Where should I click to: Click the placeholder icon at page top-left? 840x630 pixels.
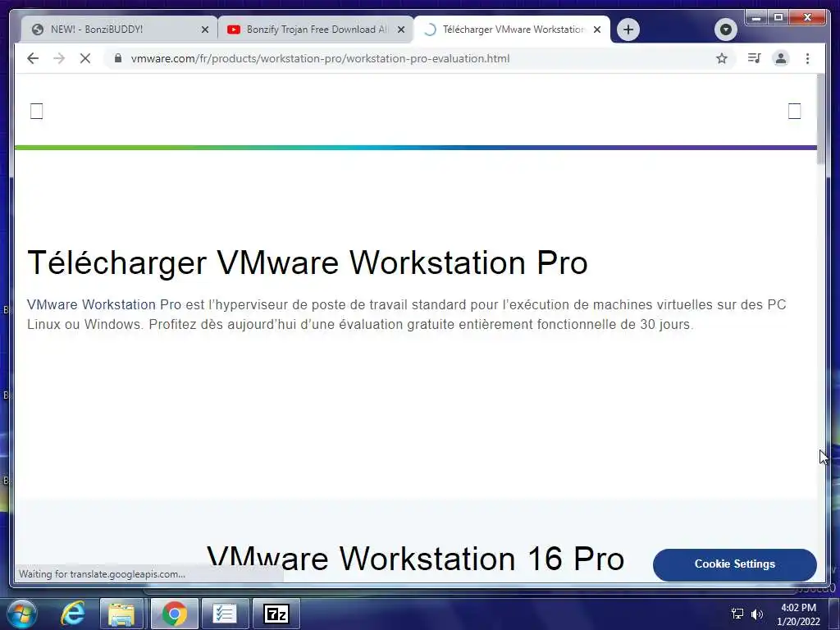(x=36, y=111)
